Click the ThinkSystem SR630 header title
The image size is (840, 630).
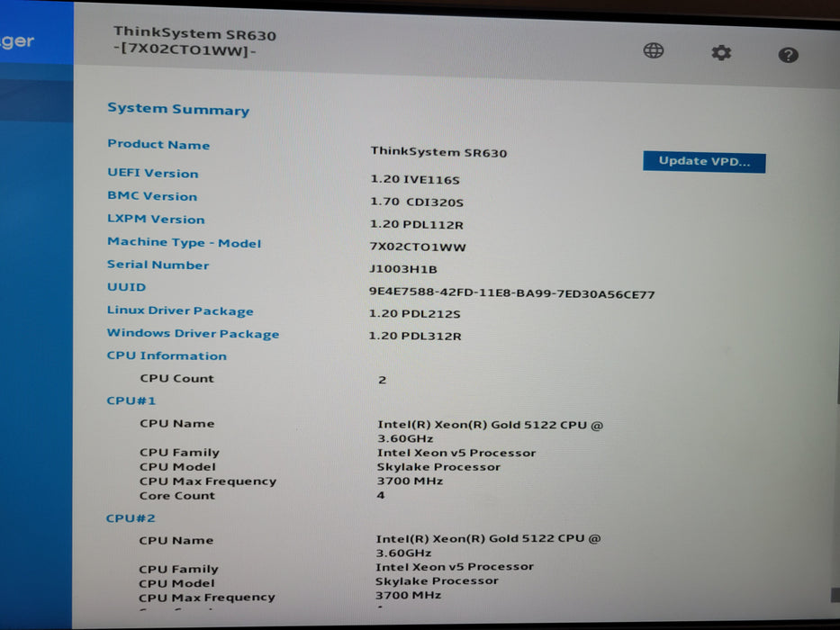[194, 34]
